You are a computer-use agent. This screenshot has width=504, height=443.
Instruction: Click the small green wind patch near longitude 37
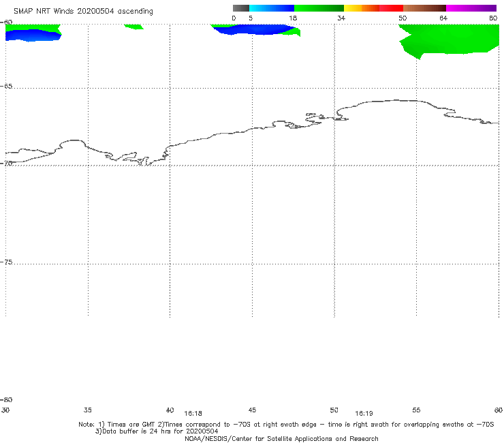click(134, 27)
